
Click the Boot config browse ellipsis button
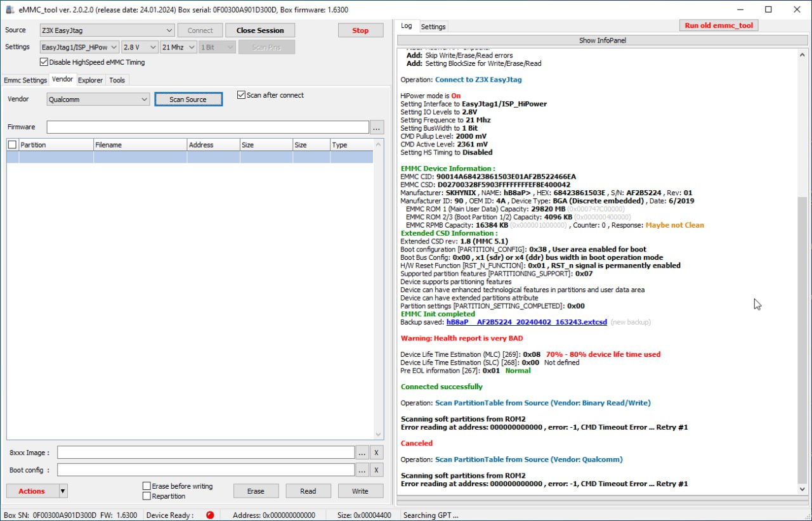point(362,470)
